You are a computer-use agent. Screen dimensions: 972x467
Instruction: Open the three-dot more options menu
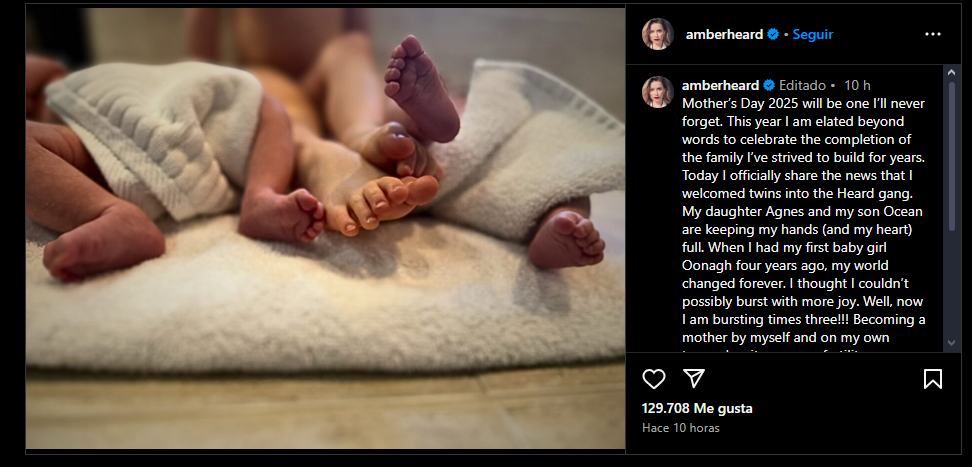click(x=932, y=35)
